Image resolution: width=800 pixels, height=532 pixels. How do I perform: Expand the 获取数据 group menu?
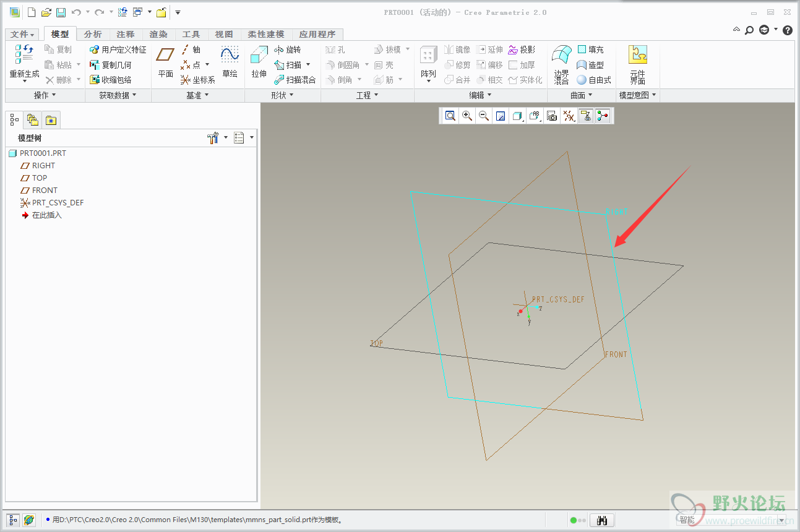point(118,95)
